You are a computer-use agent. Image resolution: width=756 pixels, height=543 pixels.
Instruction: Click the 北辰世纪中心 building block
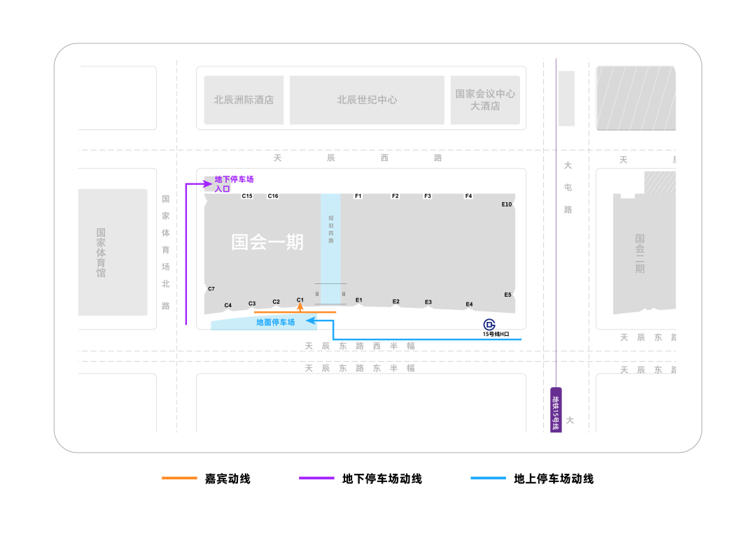[367, 100]
